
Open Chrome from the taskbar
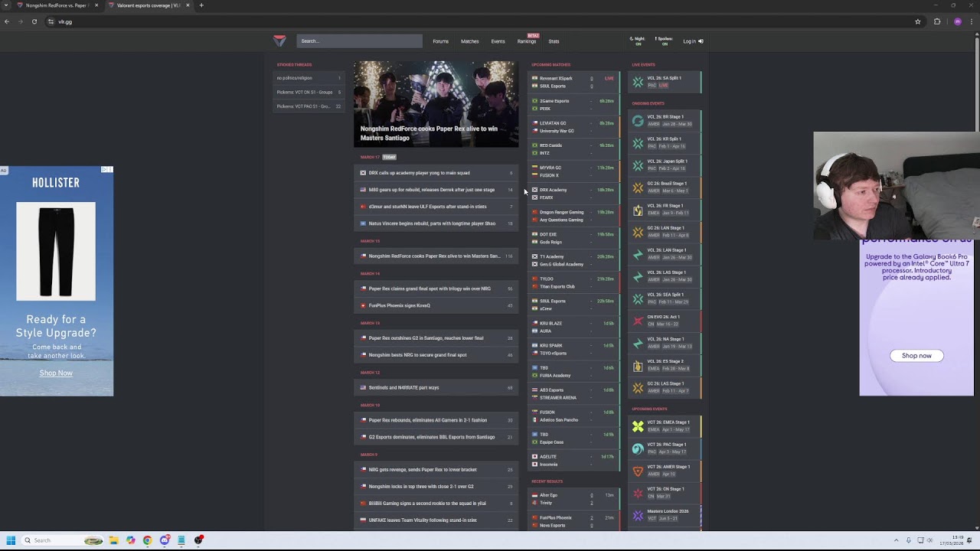tap(147, 540)
